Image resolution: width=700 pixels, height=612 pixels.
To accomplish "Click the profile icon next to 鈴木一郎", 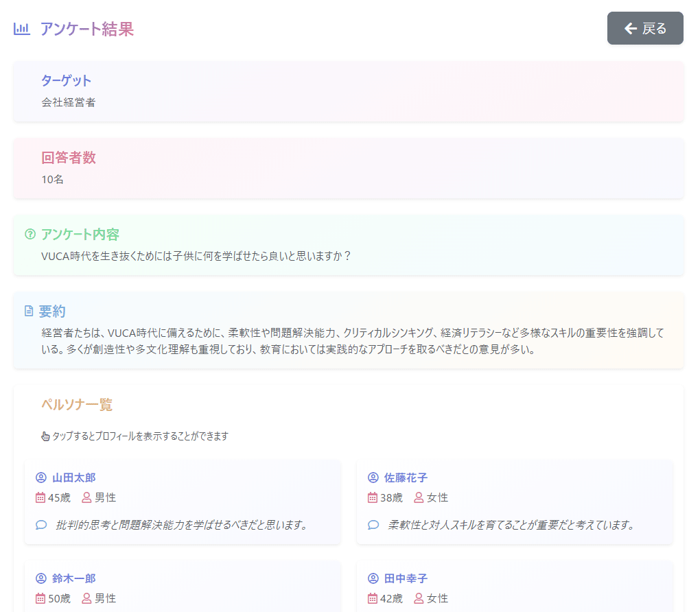I will coord(40,578).
